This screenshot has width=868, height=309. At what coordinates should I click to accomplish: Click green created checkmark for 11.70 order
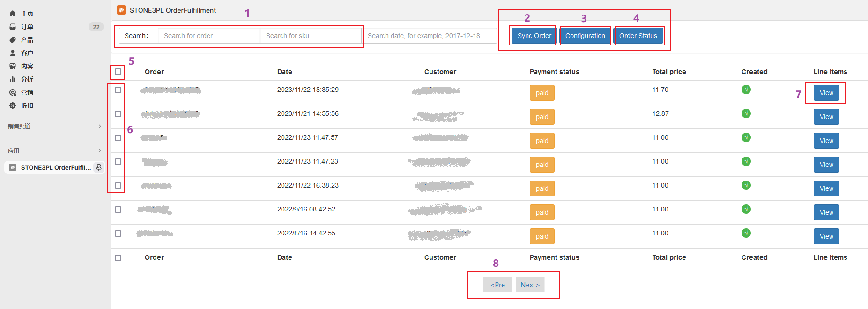(746, 90)
